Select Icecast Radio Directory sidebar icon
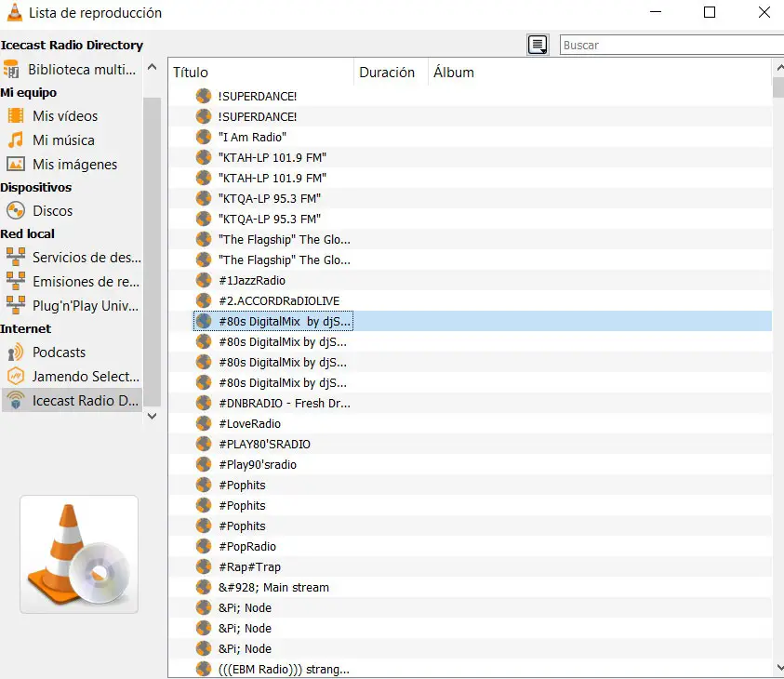Viewport: 784px width, 679px height. pyautogui.click(x=16, y=401)
